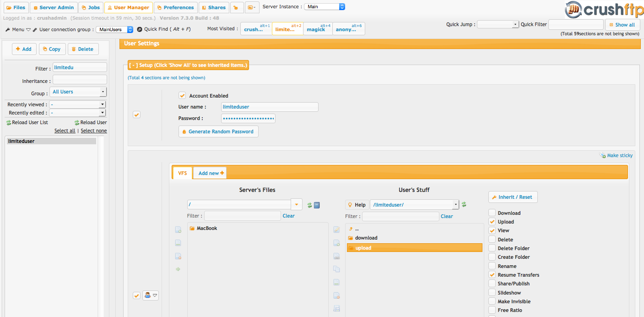Click the Inherit / Reset button
This screenshot has height=317, width=644.
(513, 197)
